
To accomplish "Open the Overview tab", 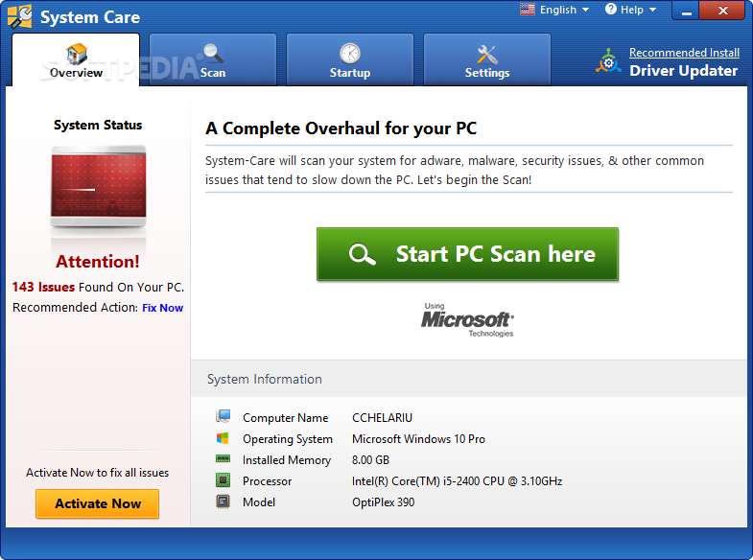I will [76, 59].
